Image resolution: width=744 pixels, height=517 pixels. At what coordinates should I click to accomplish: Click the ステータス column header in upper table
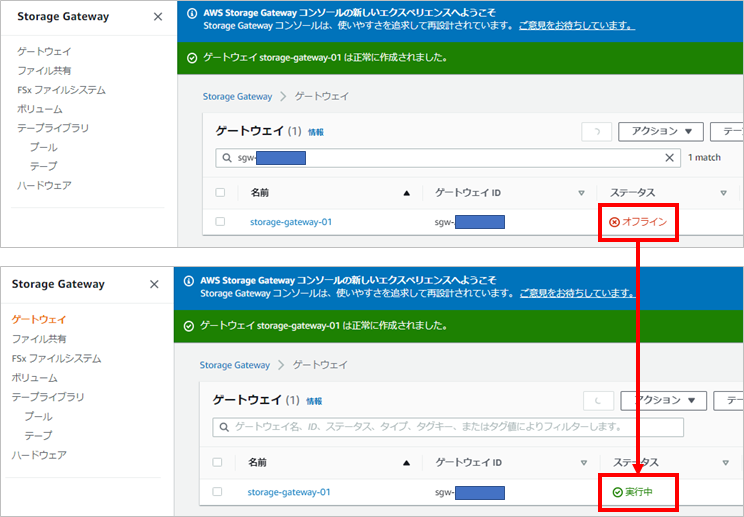[632, 193]
